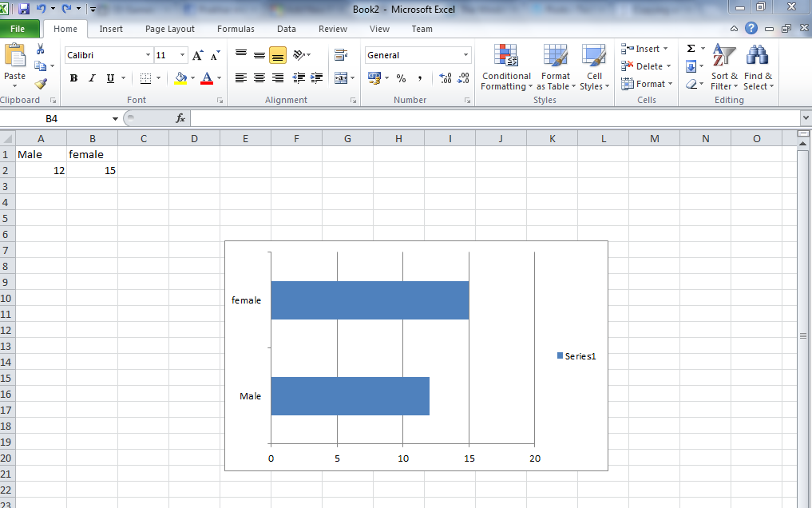The height and width of the screenshot is (508, 812).
Task: Switch to the Insert tab
Action: (111, 29)
